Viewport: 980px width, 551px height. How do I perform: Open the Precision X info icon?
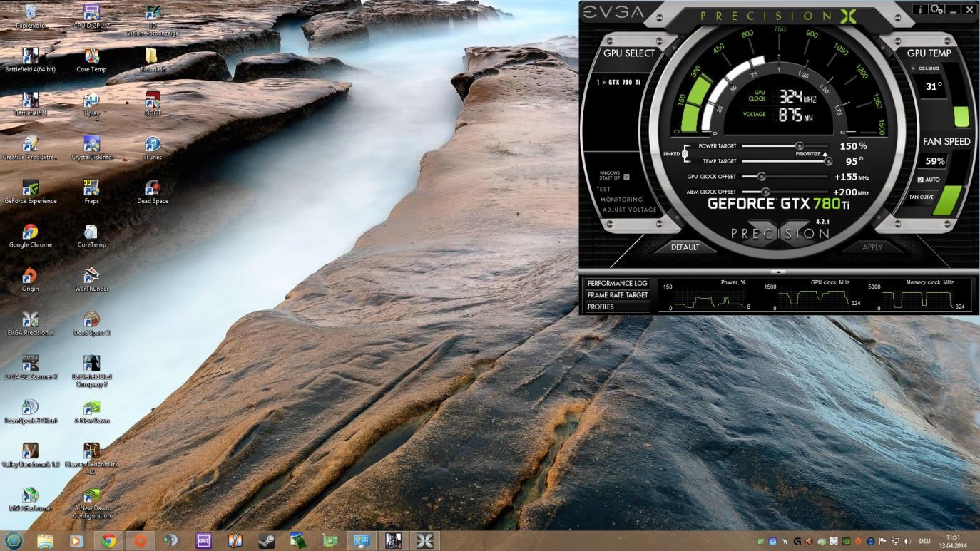pos(920,9)
